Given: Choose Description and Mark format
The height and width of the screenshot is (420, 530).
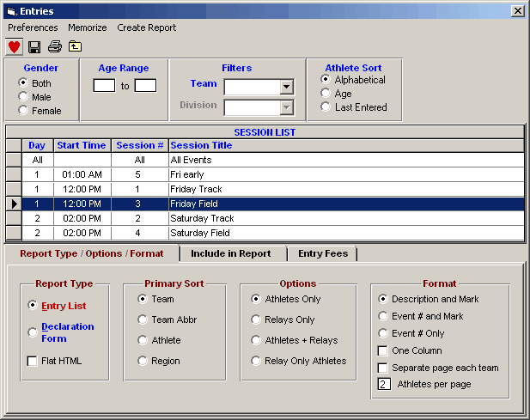Looking at the screenshot, I should (x=382, y=299).
